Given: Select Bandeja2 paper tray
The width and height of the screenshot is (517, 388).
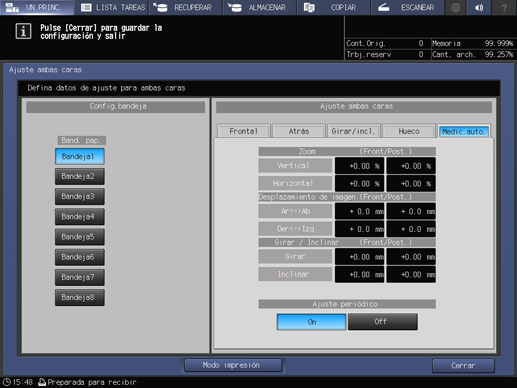Looking at the screenshot, I should coord(80,176).
